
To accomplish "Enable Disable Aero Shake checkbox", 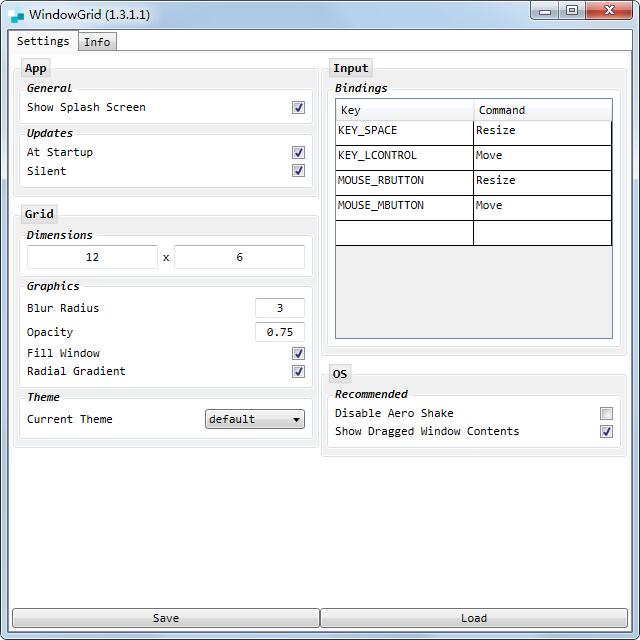I will tap(606, 414).
